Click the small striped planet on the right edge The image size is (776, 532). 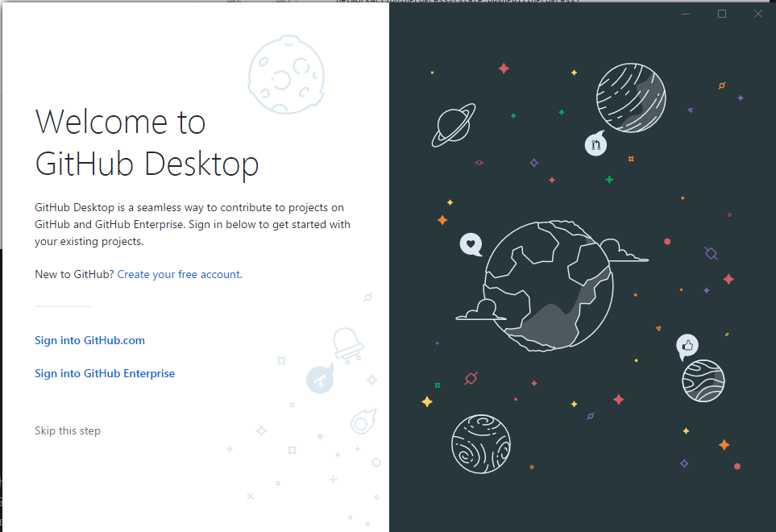pos(703,380)
